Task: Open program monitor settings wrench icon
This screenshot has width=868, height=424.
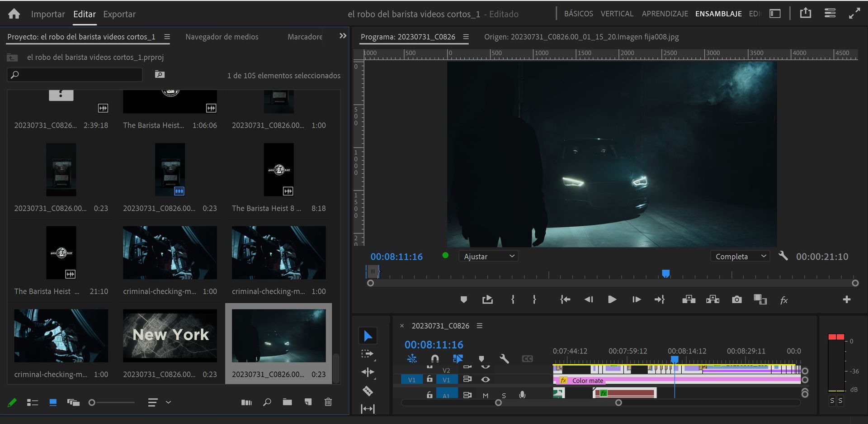Action: pos(783,256)
